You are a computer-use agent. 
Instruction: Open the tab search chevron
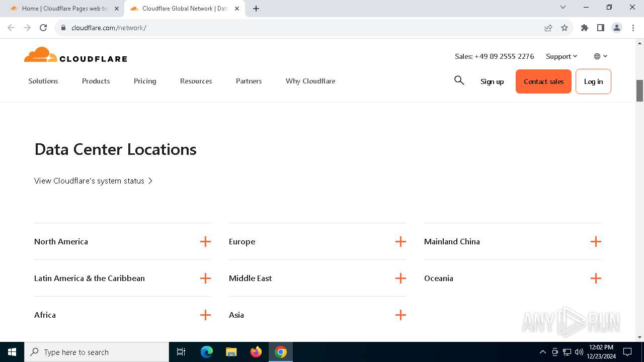point(563,8)
